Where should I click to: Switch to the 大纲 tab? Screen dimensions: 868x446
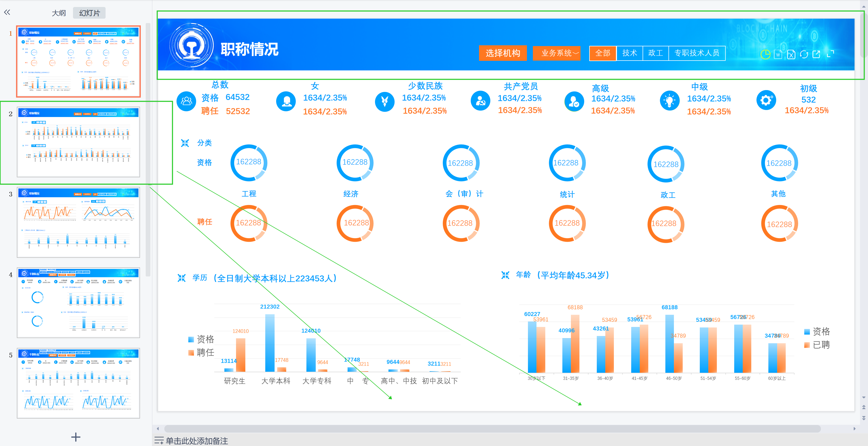coord(59,13)
